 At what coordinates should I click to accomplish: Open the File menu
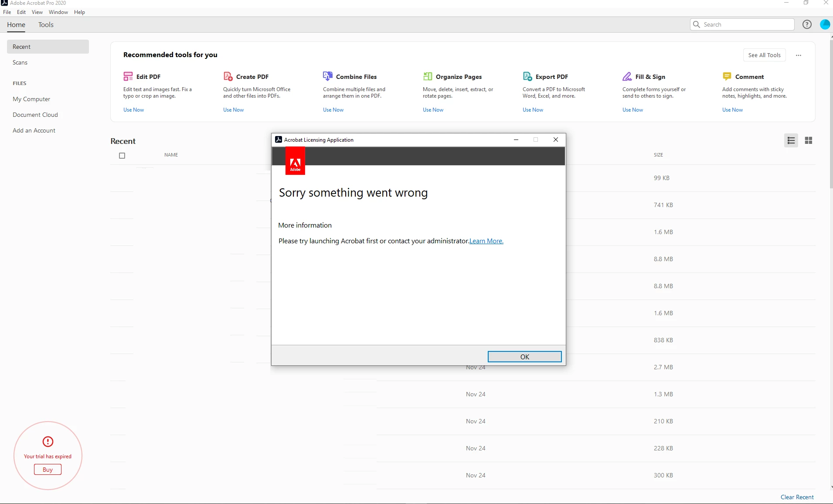coord(7,12)
